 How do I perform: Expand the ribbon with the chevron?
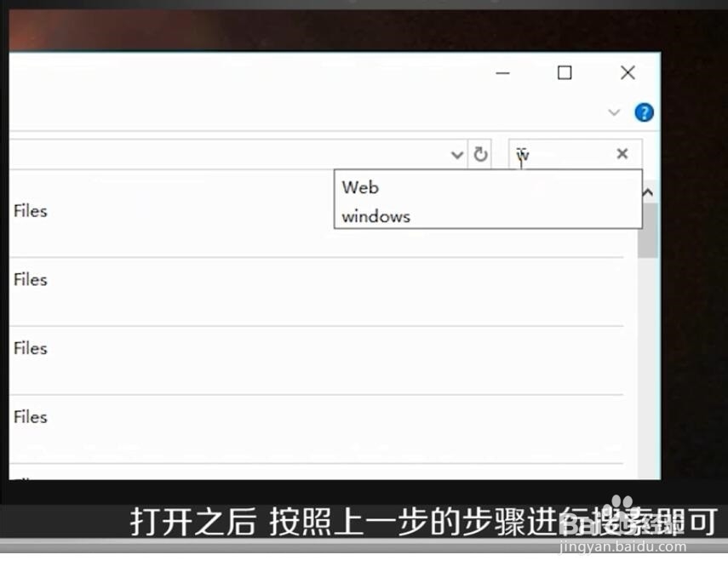(614, 112)
